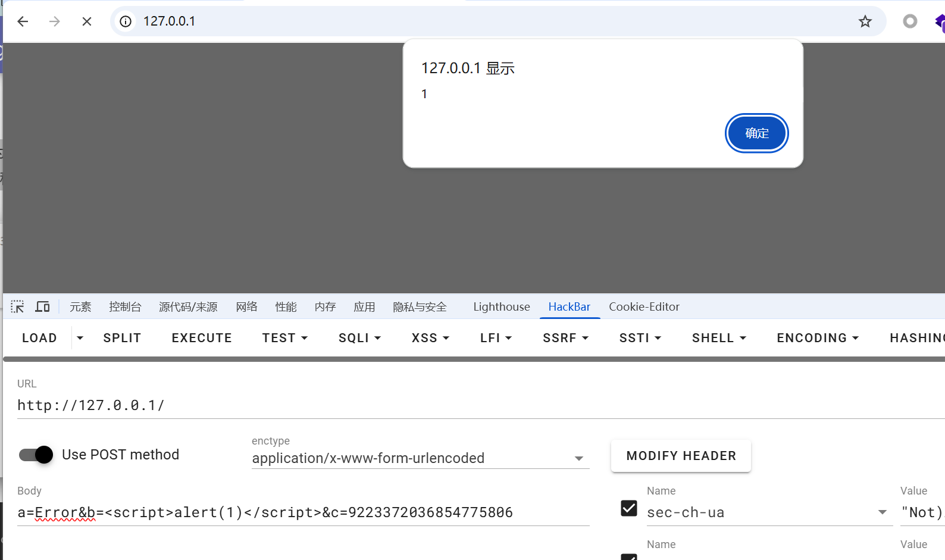The image size is (945, 560).
Task: Bookmark this page with star icon
Action: pyautogui.click(x=865, y=21)
